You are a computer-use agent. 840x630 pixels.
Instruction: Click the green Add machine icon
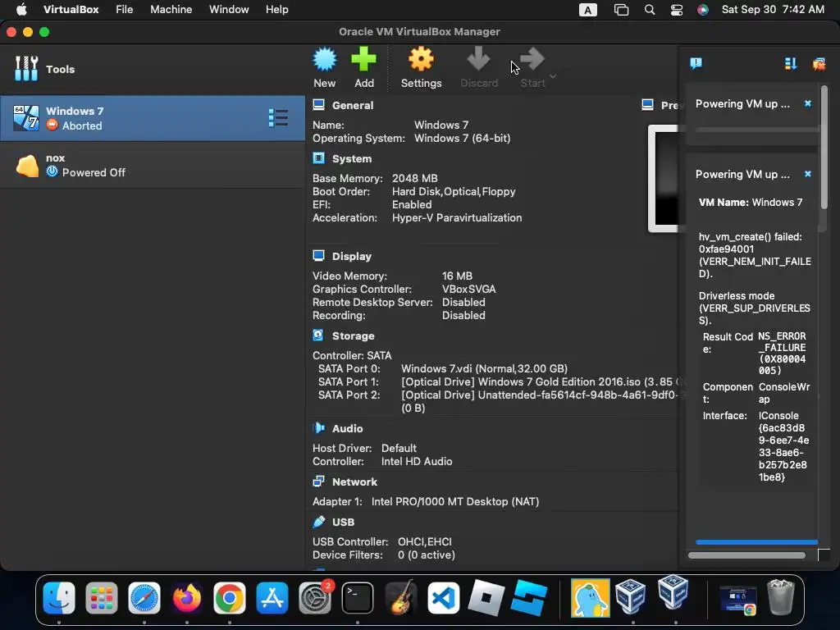click(x=363, y=59)
